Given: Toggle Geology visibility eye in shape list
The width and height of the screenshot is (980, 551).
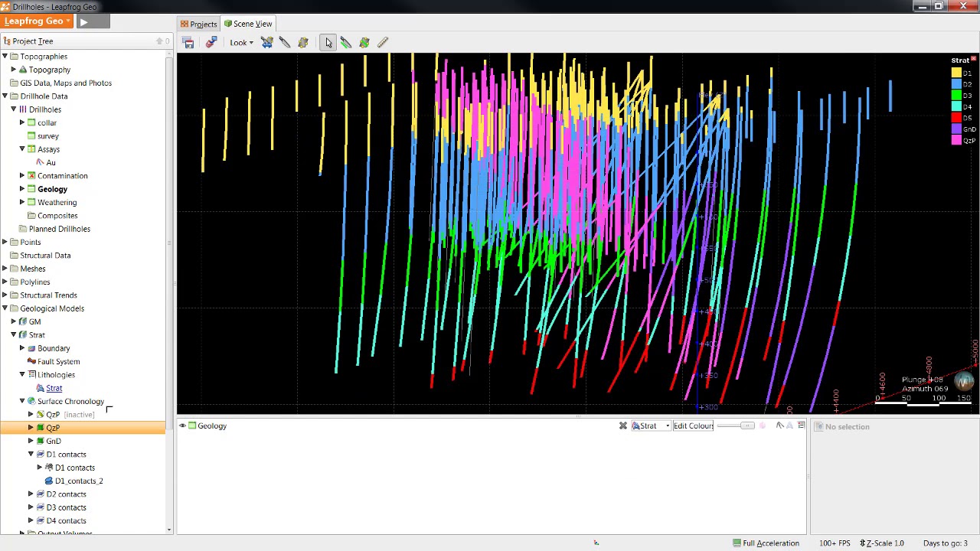Looking at the screenshot, I should (183, 425).
